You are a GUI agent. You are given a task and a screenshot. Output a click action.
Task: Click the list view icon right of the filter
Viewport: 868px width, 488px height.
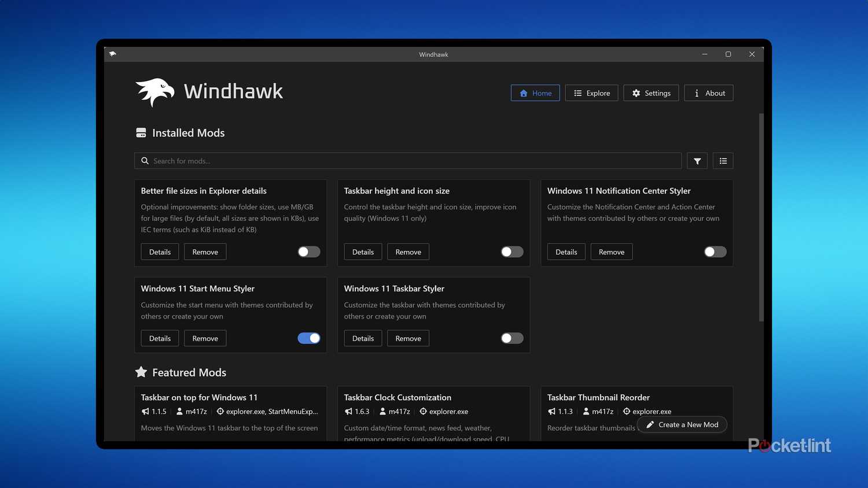click(723, 161)
